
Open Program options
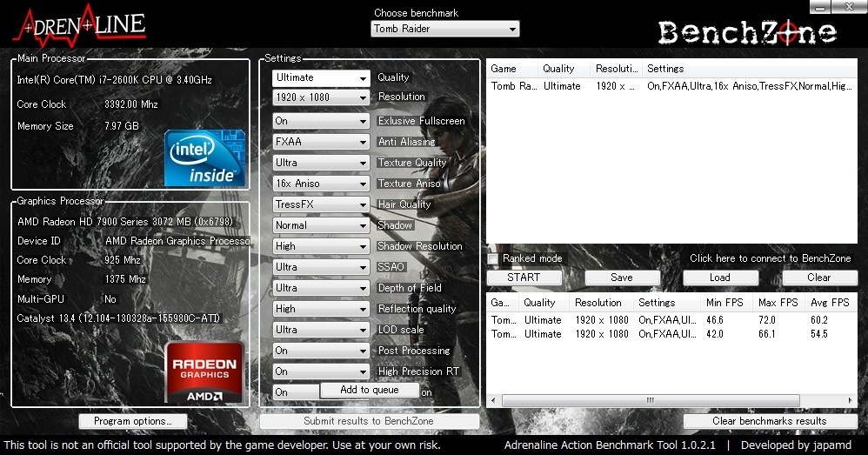click(x=133, y=421)
